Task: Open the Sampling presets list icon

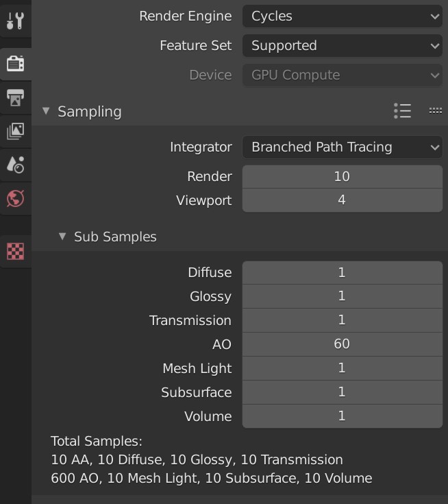Action: [403, 111]
